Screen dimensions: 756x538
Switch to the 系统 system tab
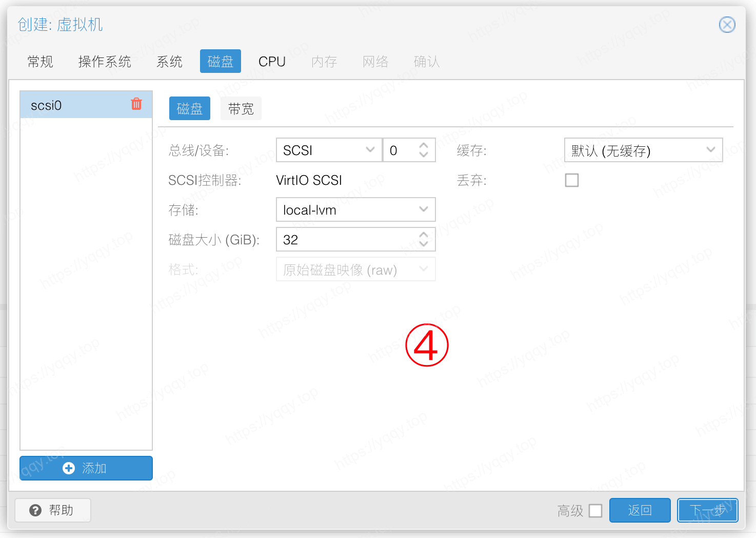point(169,62)
